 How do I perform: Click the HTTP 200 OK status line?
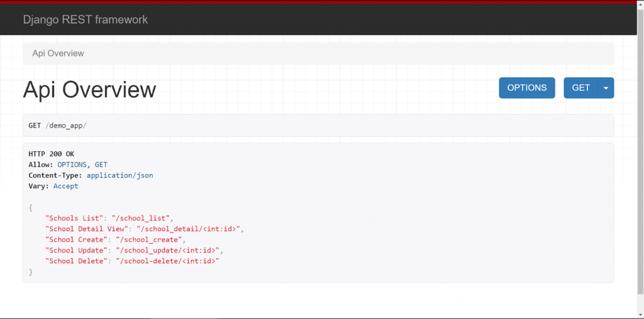coord(52,154)
